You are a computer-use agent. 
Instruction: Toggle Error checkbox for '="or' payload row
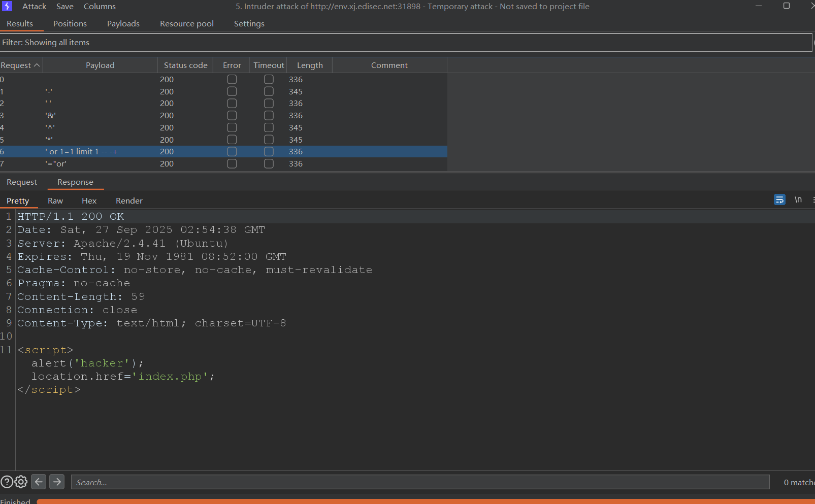pos(232,164)
